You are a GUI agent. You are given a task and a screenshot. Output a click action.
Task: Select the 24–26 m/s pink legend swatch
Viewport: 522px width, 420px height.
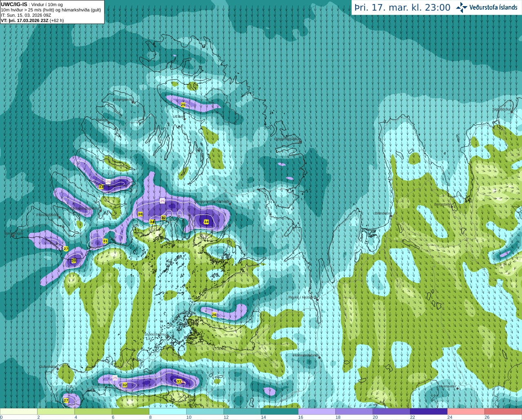[466, 411]
